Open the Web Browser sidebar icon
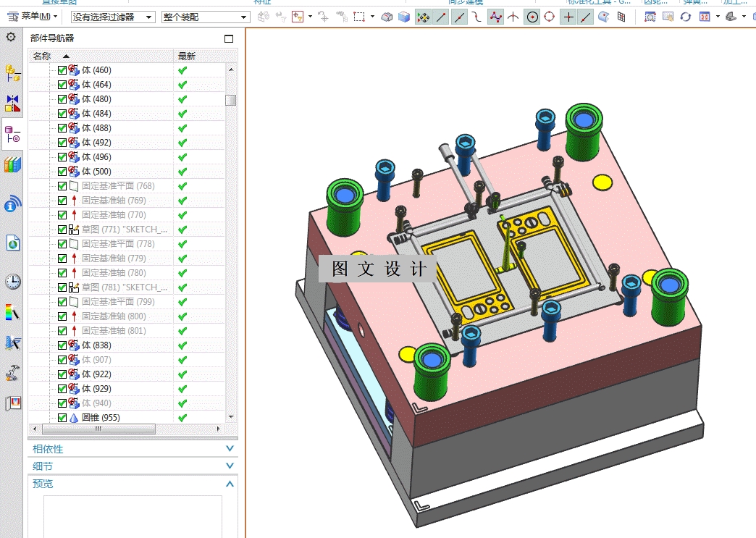The width and height of the screenshot is (756, 538). [x=12, y=243]
